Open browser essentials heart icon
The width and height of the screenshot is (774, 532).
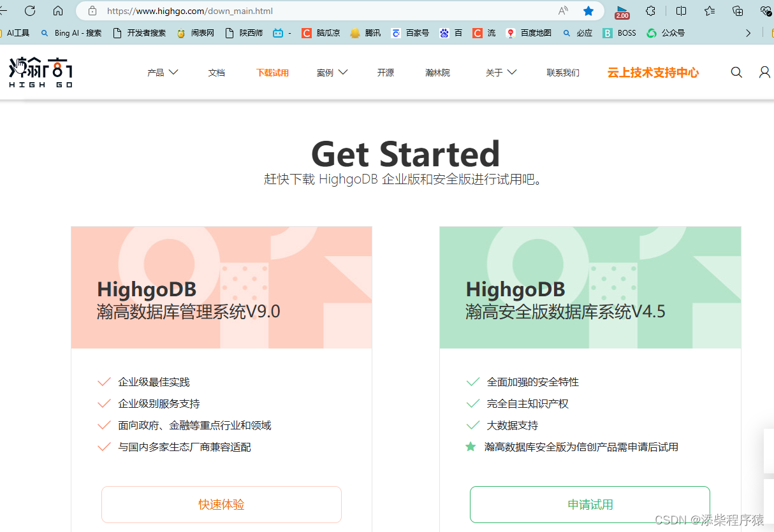pyautogui.click(x=766, y=11)
